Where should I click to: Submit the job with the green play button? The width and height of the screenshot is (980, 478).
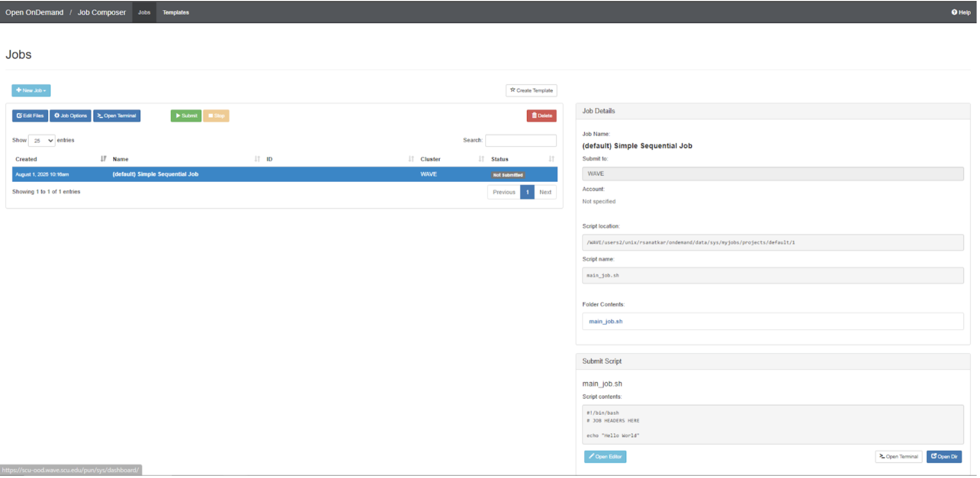click(186, 116)
